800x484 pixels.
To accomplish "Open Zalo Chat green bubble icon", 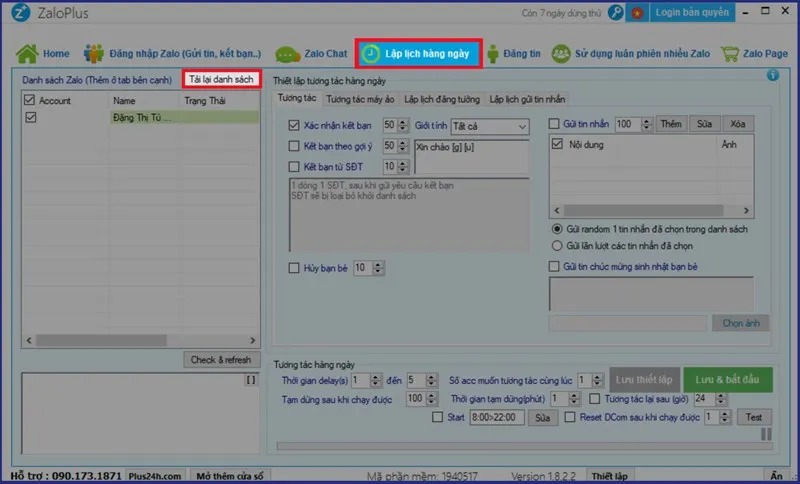I will (x=289, y=54).
